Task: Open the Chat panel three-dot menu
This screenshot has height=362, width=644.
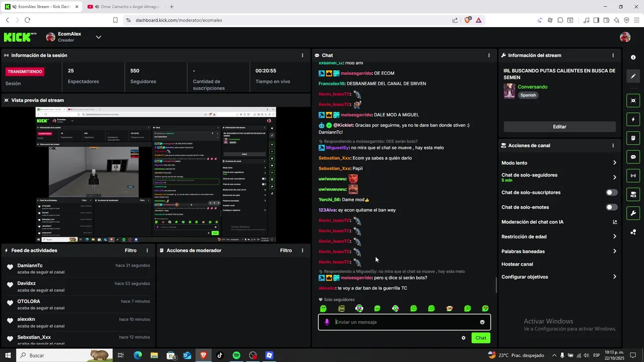Action: 489,55
